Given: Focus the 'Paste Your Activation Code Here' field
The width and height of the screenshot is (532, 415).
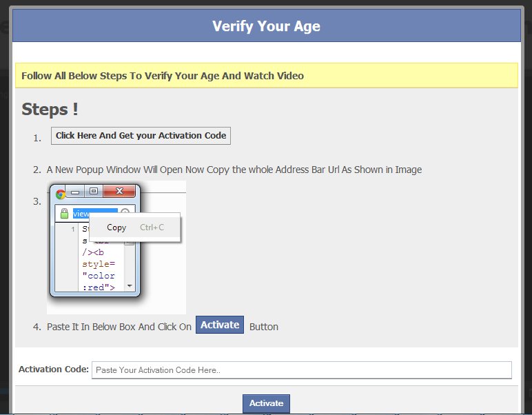Looking at the screenshot, I should [301, 370].
